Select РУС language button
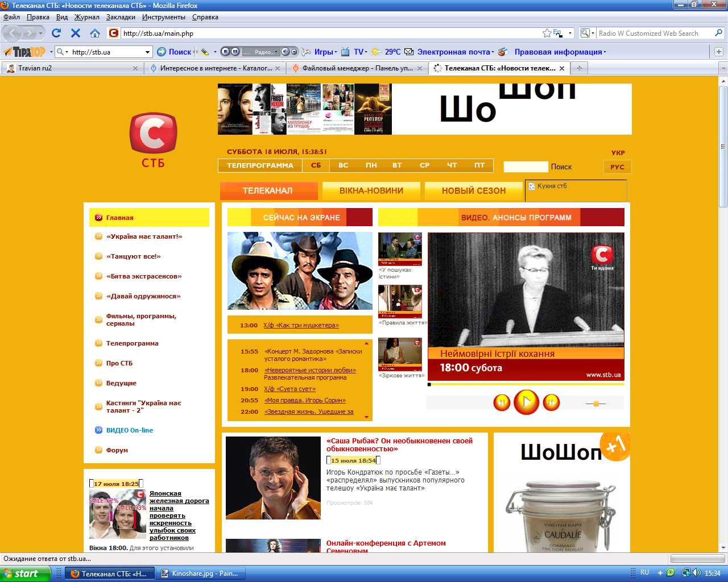The width and height of the screenshot is (728, 582). click(x=617, y=167)
